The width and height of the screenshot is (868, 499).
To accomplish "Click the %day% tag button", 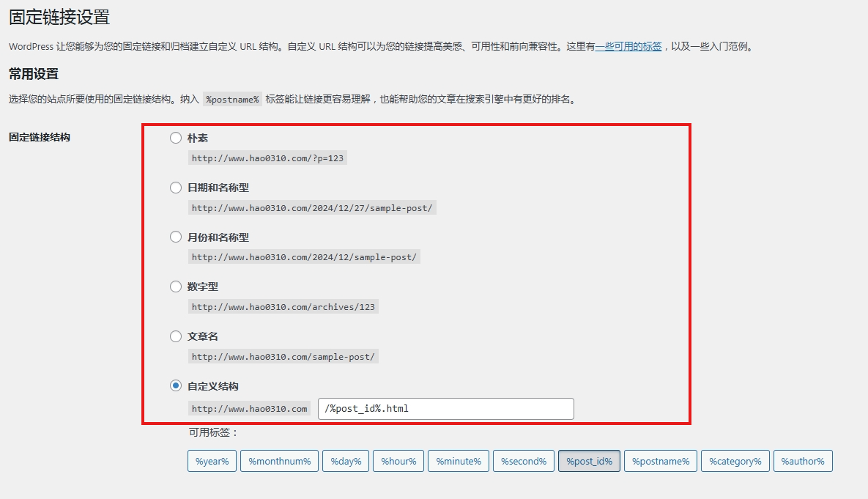I will tap(346, 461).
